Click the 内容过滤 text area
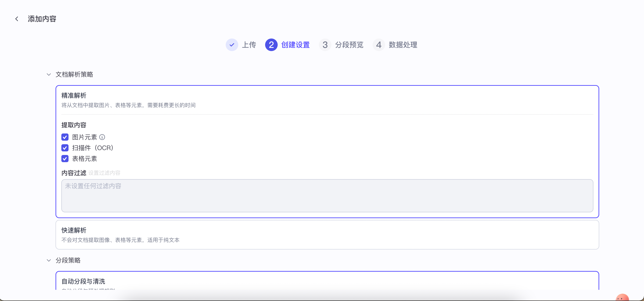Screen dimensions: 644x301 coord(327,196)
